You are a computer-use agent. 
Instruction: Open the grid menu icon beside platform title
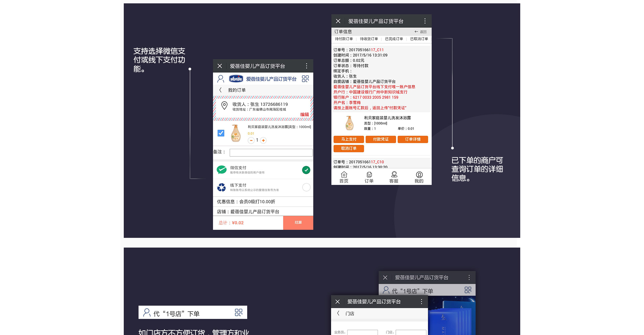pyautogui.click(x=305, y=79)
